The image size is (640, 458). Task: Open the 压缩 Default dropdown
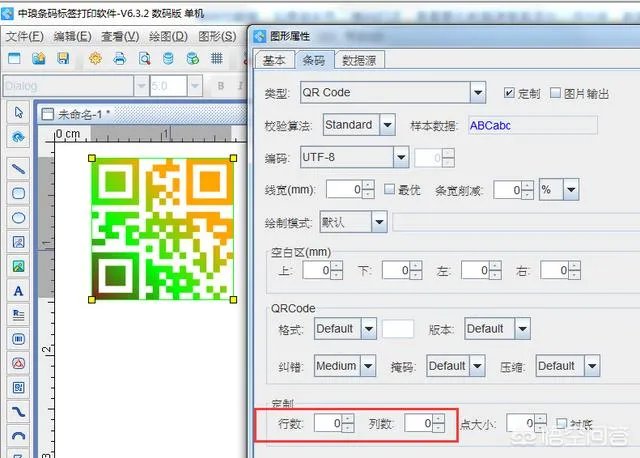pos(592,366)
